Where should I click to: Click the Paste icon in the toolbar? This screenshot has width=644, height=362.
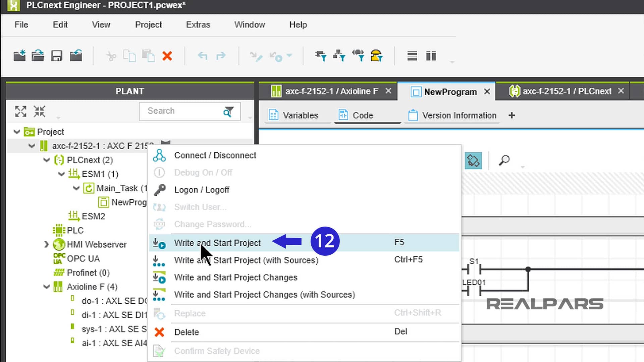(x=148, y=56)
